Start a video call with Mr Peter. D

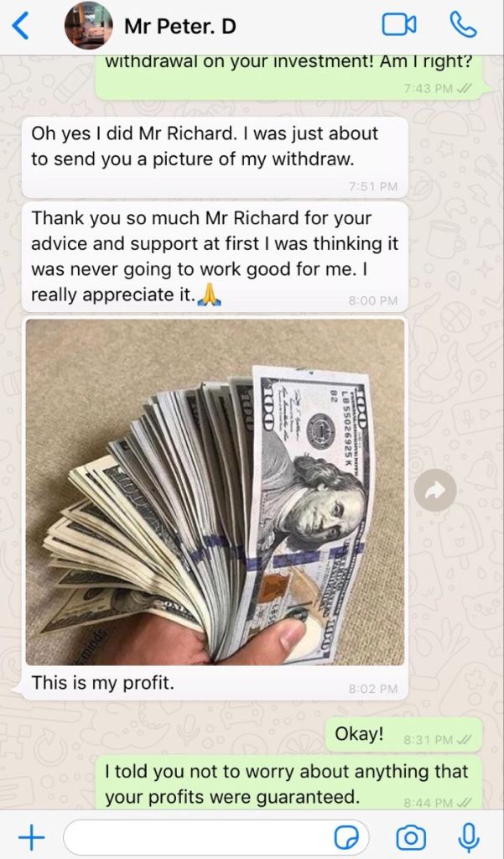399,25
